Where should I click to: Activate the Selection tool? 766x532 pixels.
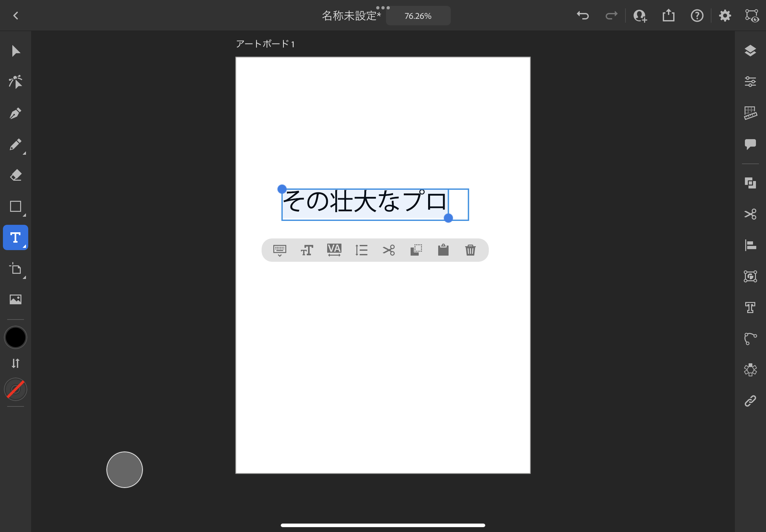[15, 51]
